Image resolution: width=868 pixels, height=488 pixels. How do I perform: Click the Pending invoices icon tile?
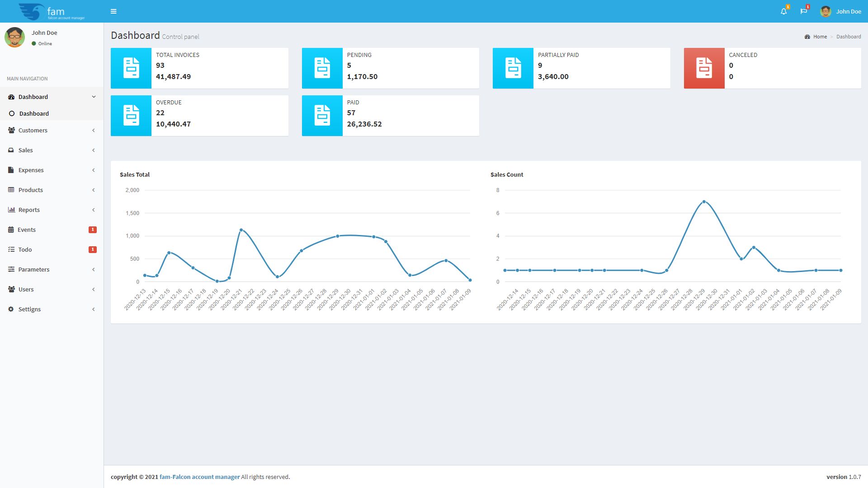pos(322,68)
